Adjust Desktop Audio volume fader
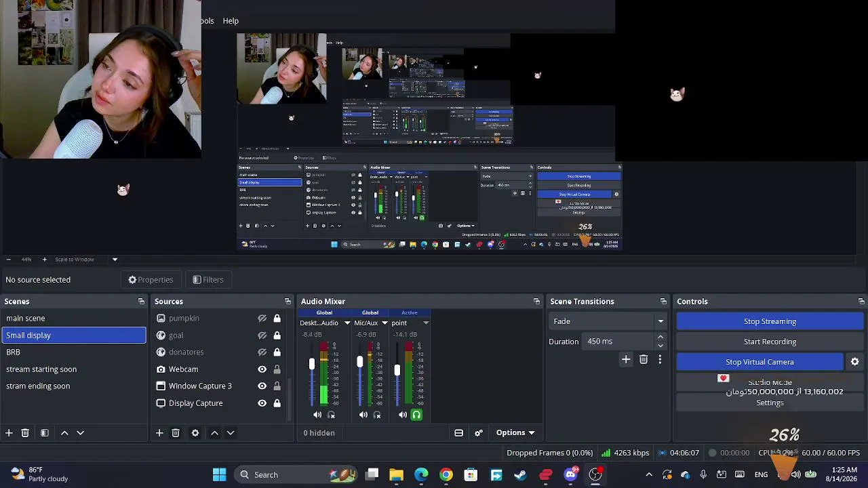 312,365
